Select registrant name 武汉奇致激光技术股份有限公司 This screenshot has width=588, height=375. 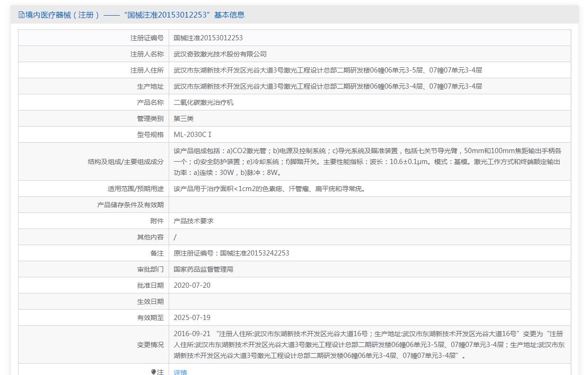pyautogui.click(x=220, y=54)
